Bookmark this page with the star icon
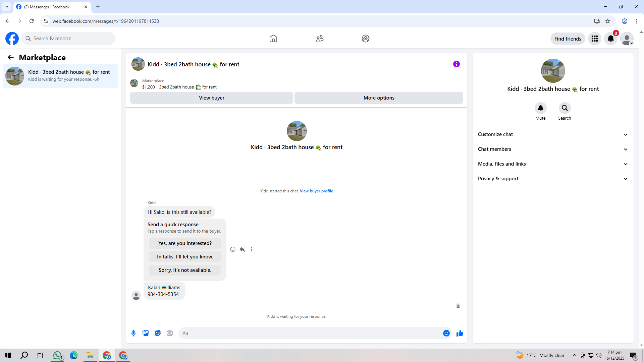Viewport: 644px width, 362px height. tap(608, 21)
